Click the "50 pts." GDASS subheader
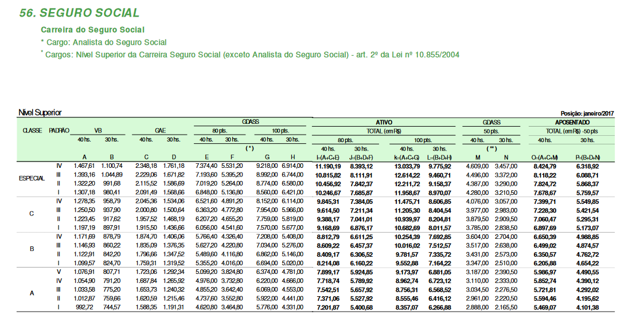 click(491, 131)
